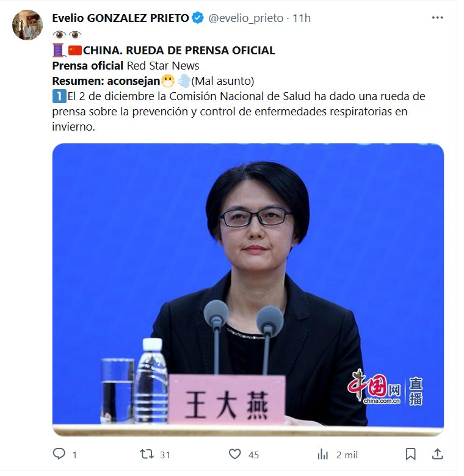This screenshot has width=464, height=476.
Task: Click the Evelio GONZALEZ PRIETO display name
Action: pos(120,18)
